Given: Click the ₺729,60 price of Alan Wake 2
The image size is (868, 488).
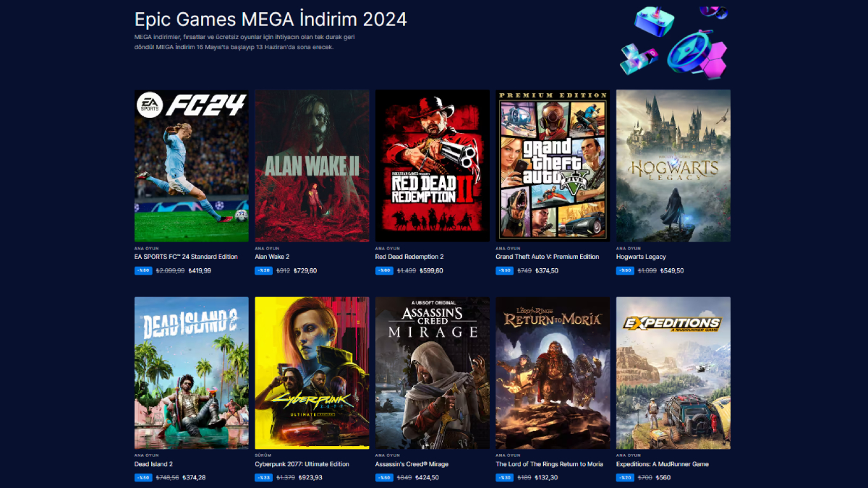Looking at the screenshot, I should click(305, 271).
